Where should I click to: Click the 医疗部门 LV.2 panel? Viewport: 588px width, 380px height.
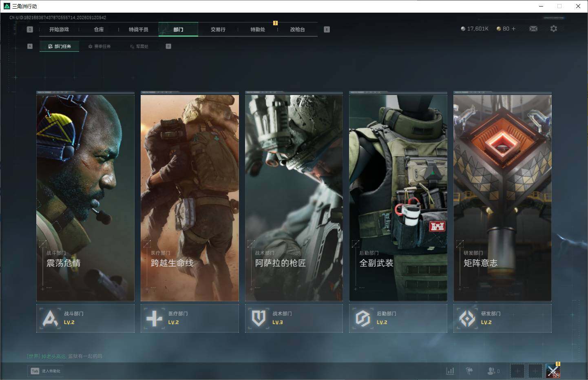190,318
